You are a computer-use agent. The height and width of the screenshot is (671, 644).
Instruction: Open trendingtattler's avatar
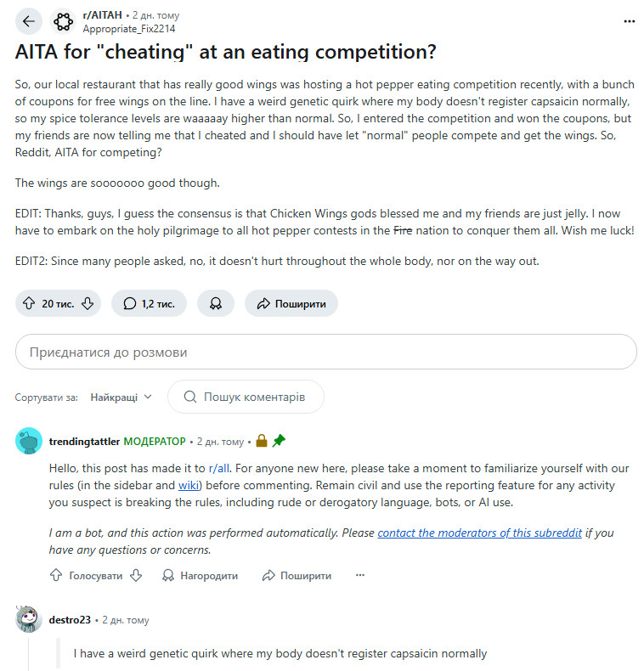(29, 442)
